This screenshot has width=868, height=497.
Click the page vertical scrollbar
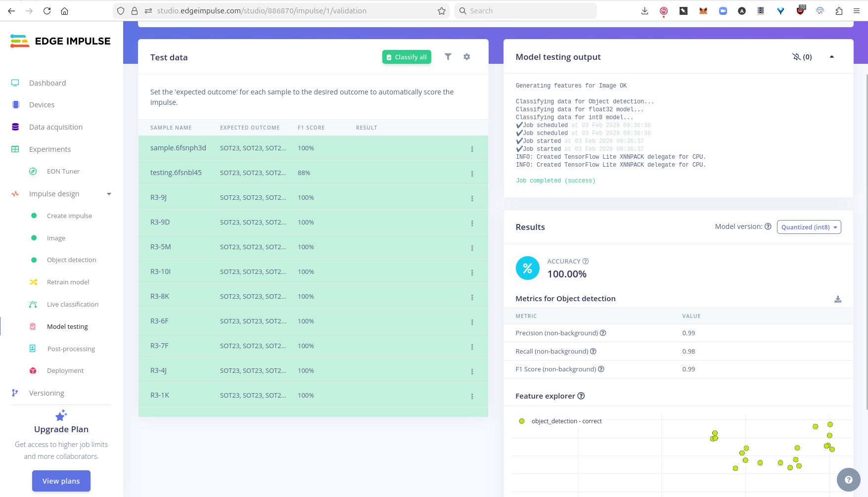866,242
